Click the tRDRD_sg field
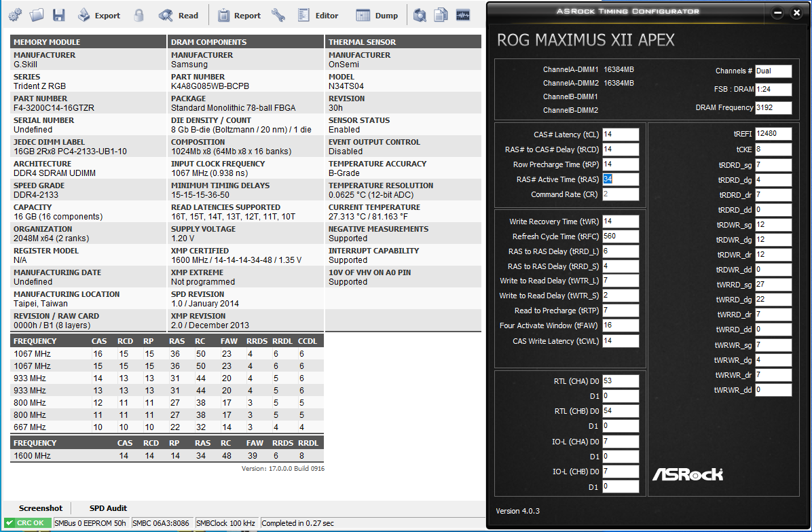The height and width of the screenshot is (532, 812). pos(773,164)
